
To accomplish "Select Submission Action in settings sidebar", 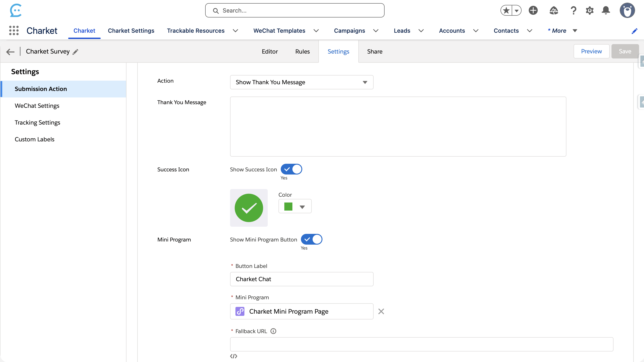I will [63, 89].
